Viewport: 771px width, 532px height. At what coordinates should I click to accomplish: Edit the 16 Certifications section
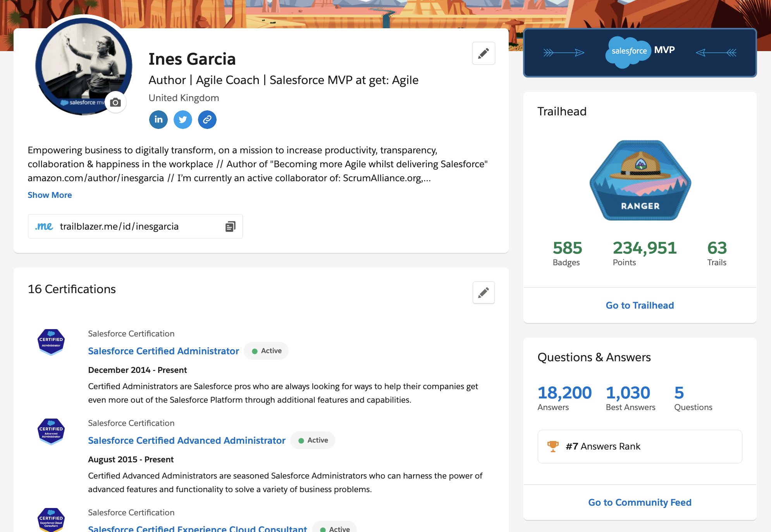coord(484,293)
